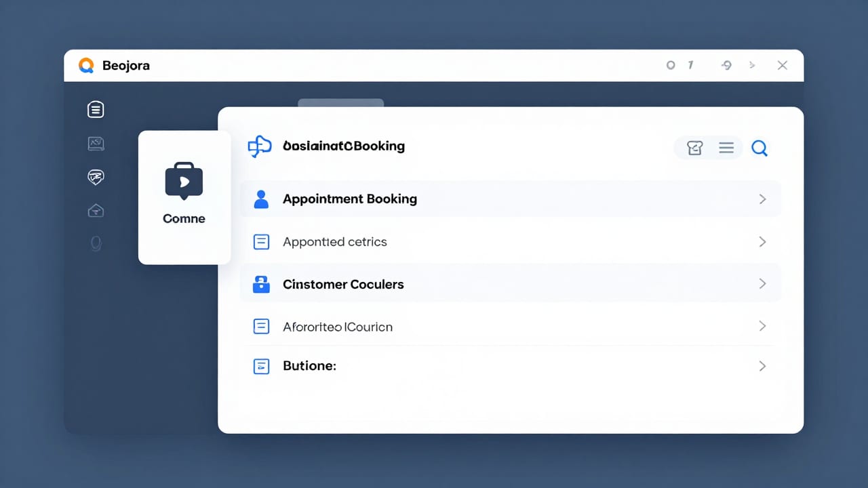
Task: Expand the Butione: row chevron
Action: (762, 366)
